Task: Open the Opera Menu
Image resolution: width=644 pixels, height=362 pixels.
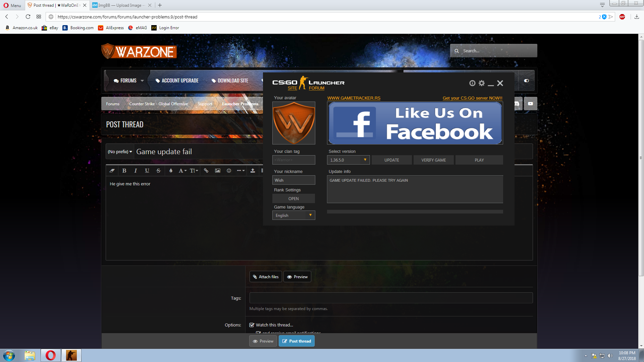Action: (x=12, y=5)
